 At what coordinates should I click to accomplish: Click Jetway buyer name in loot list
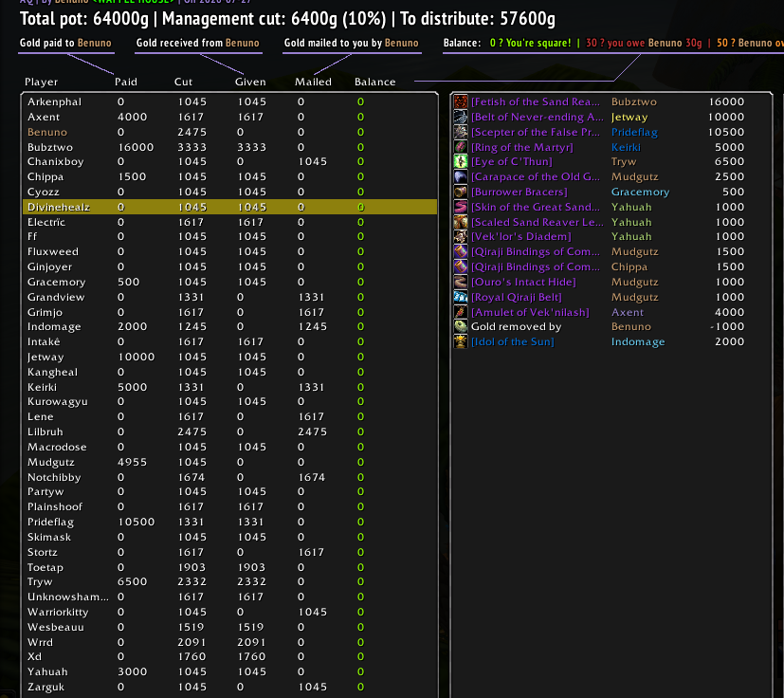pos(629,117)
